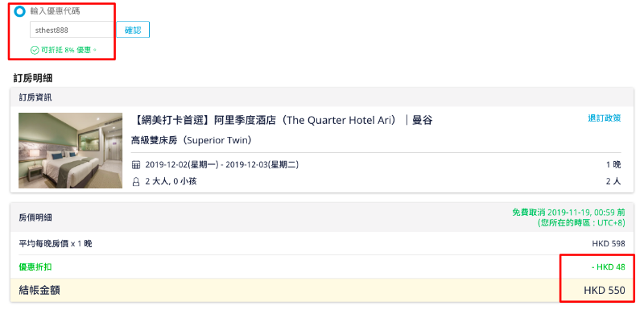
Task: Click the guest person icon
Action: click(x=136, y=181)
